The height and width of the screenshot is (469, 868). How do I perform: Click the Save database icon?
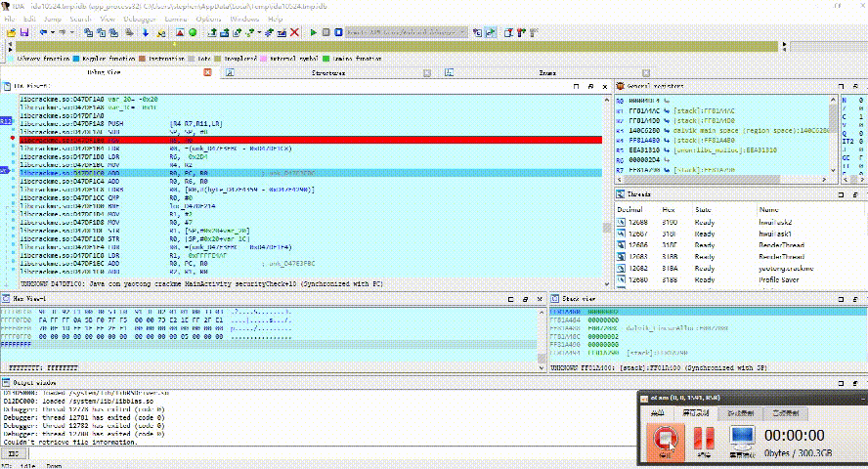[23, 32]
